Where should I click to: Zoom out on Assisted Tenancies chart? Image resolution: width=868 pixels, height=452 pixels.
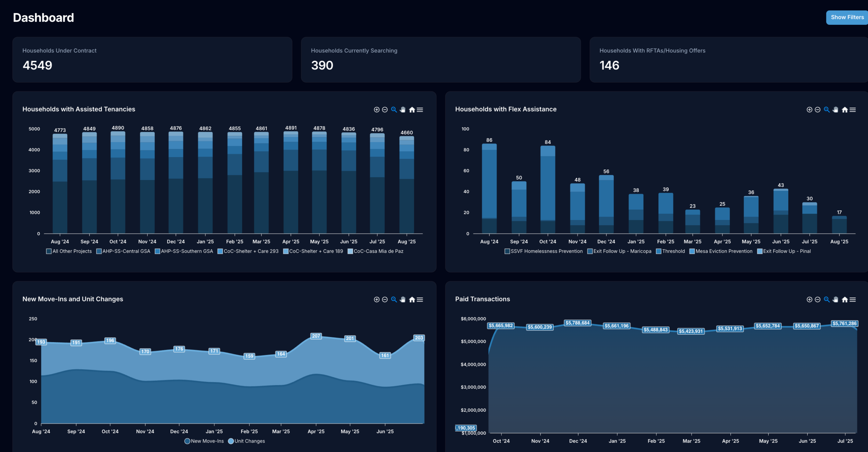click(x=385, y=110)
